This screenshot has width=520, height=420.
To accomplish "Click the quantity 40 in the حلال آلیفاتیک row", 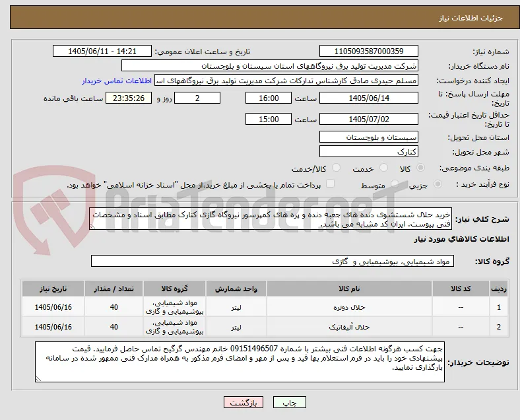I will pyautogui.click(x=114, y=327).
